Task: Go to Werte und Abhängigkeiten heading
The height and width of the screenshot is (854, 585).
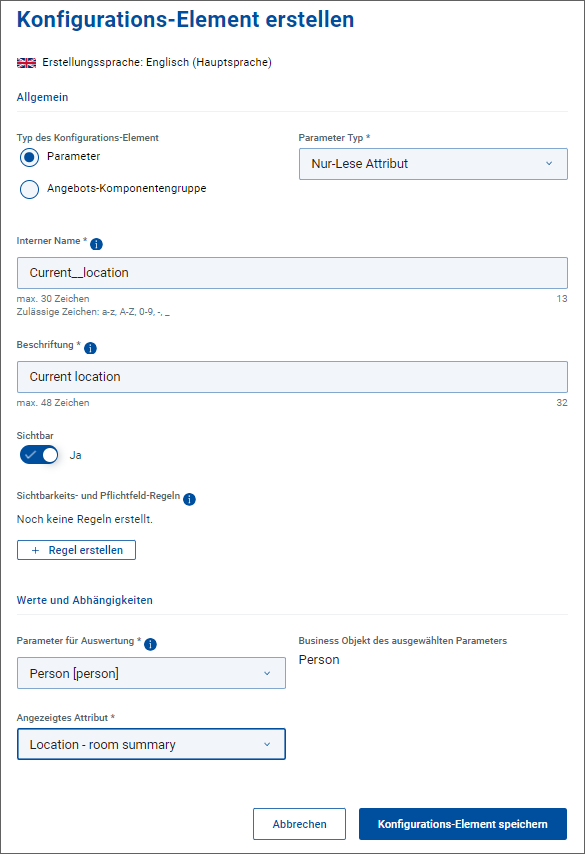Action: [84, 600]
